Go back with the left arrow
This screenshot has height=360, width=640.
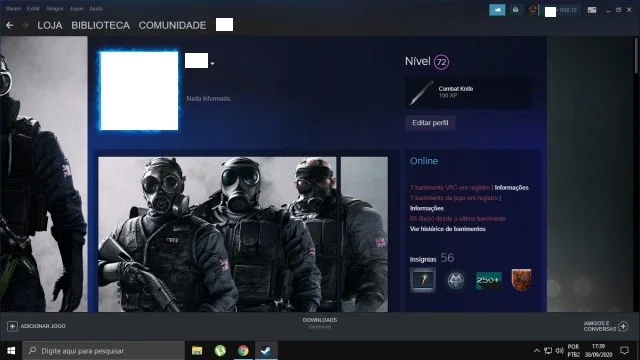9,25
